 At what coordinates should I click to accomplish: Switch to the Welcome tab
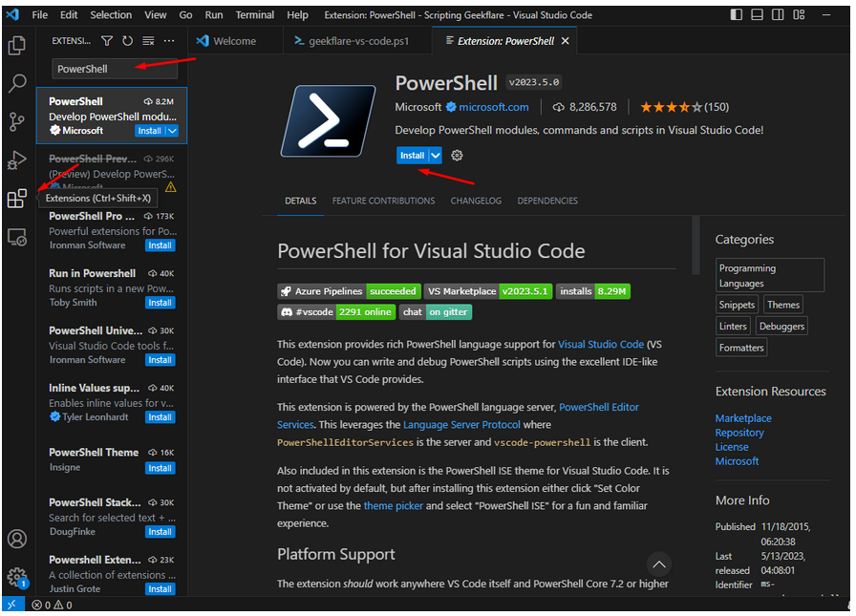click(x=235, y=41)
